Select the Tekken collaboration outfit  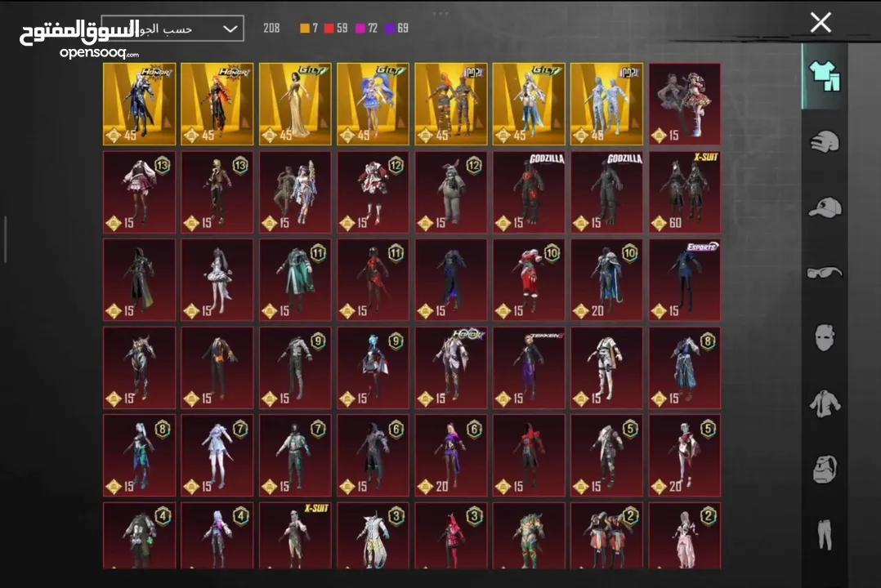point(529,367)
